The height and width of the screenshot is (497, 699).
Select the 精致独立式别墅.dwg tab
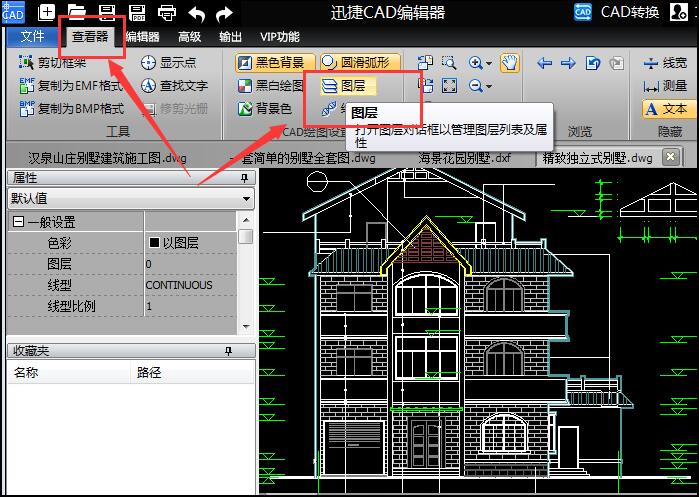coord(597,158)
